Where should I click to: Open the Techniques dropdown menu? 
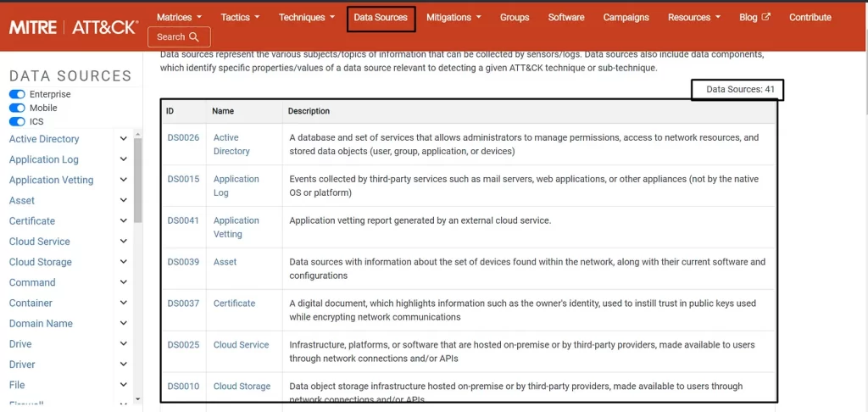[307, 17]
